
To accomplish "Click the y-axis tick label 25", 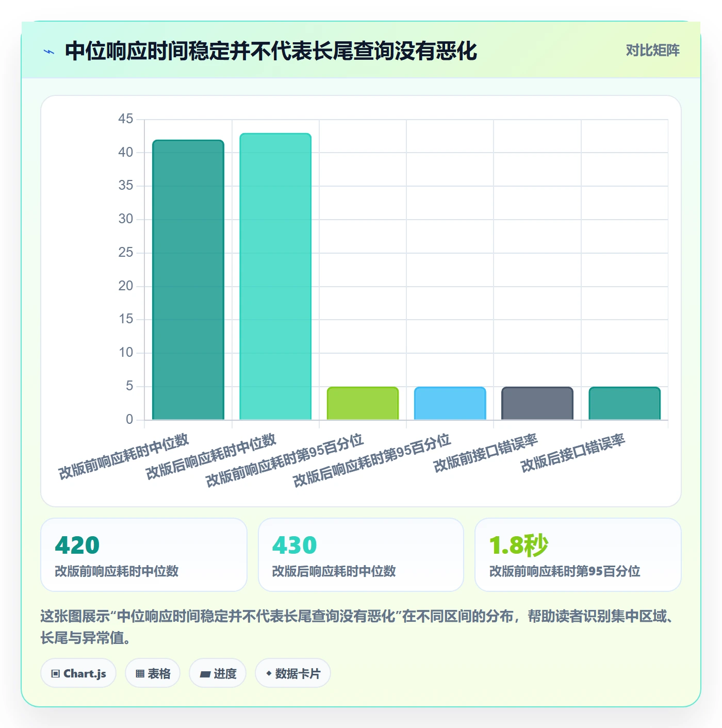I will 125,253.
